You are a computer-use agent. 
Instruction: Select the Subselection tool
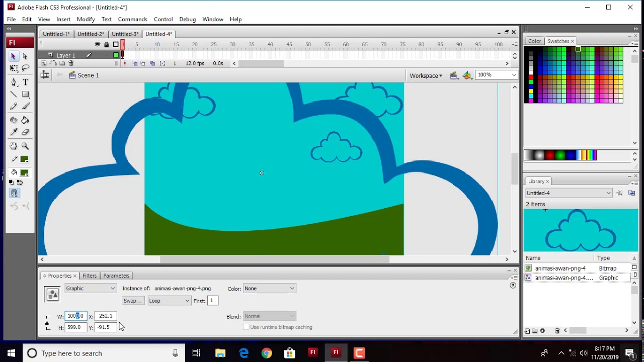[25, 56]
